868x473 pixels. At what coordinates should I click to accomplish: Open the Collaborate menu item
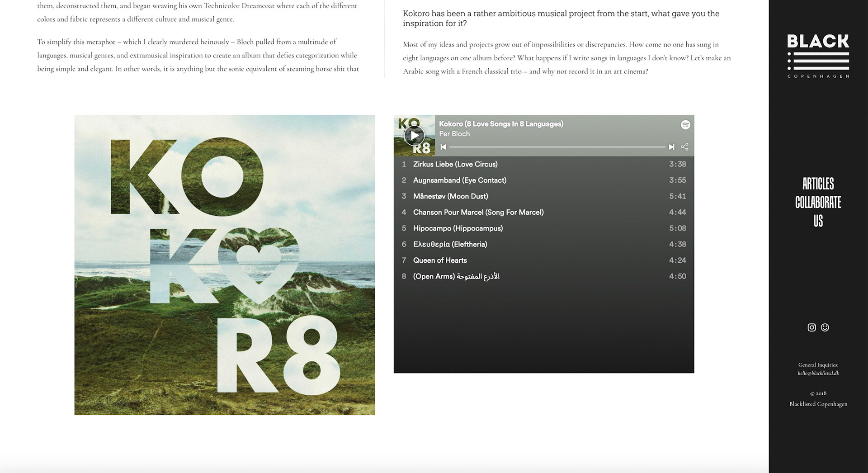(x=818, y=202)
